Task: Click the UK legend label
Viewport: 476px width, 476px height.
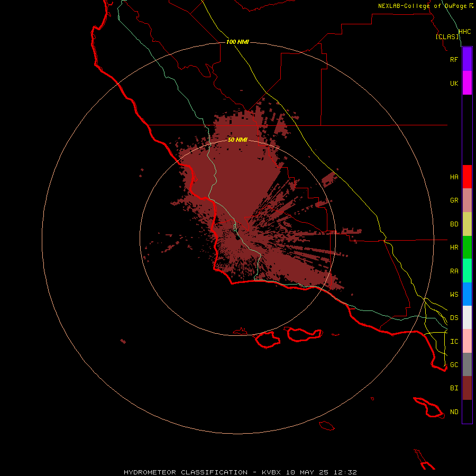Action: [x=454, y=83]
